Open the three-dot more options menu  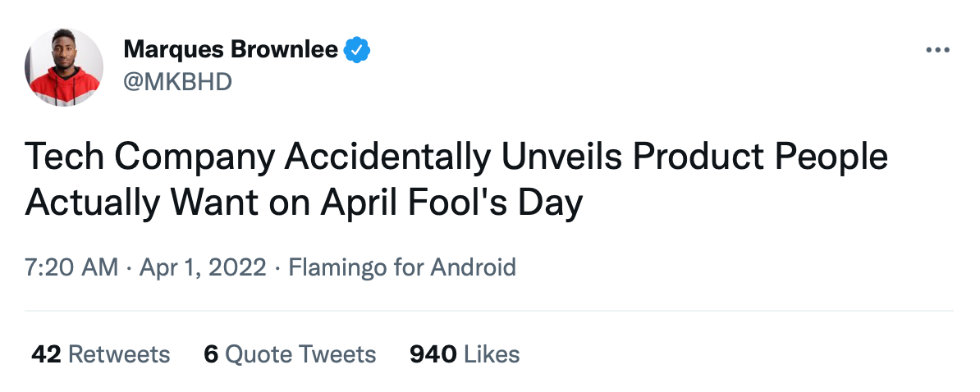(x=936, y=51)
